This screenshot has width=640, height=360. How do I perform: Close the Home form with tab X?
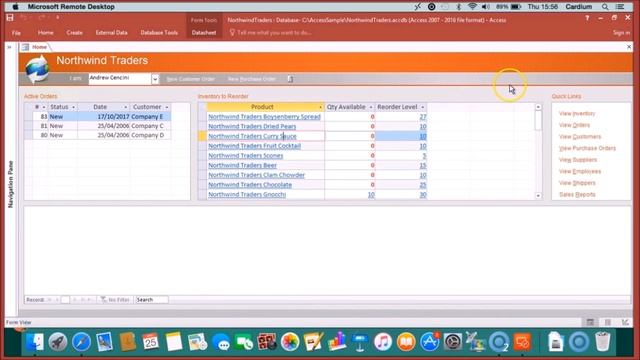pos(629,47)
